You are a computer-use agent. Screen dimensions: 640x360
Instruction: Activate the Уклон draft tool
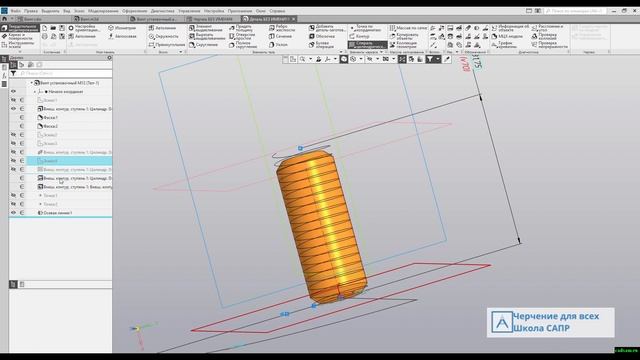(x=278, y=45)
